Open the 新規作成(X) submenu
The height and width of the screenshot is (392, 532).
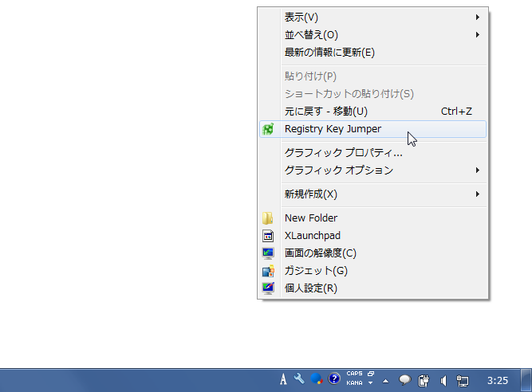click(372, 194)
